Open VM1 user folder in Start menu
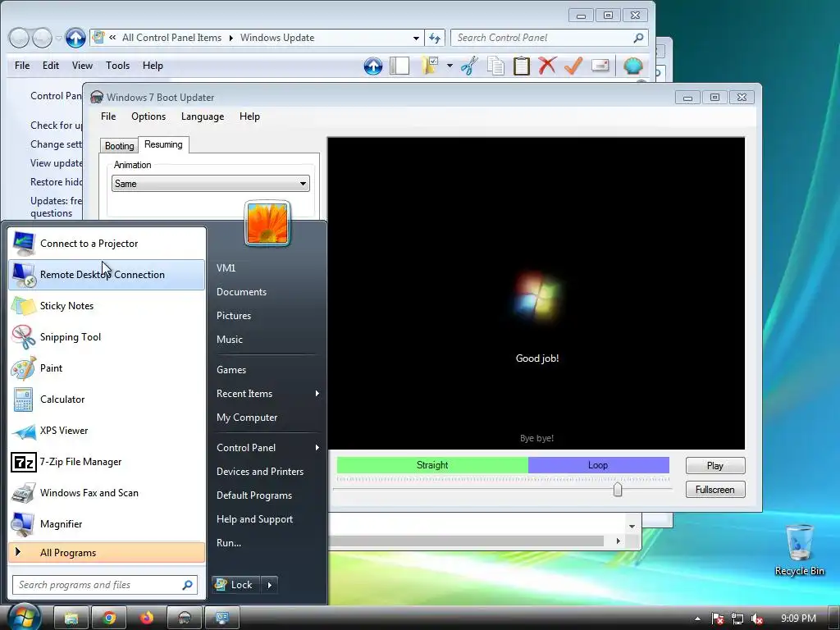The image size is (840, 630). (226, 268)
